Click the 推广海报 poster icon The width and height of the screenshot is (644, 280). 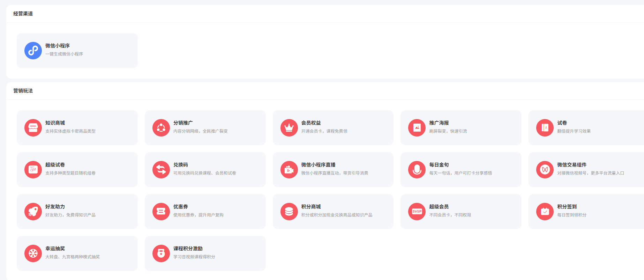(417, 128)
